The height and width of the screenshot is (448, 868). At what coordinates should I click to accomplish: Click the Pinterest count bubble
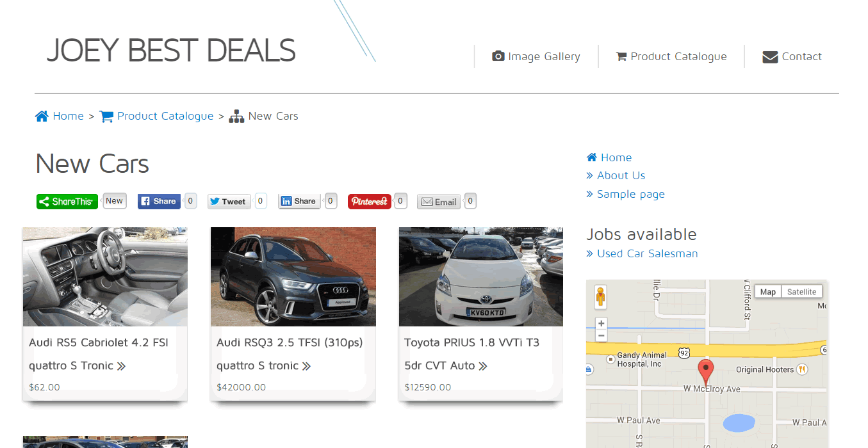pos(400,201)
